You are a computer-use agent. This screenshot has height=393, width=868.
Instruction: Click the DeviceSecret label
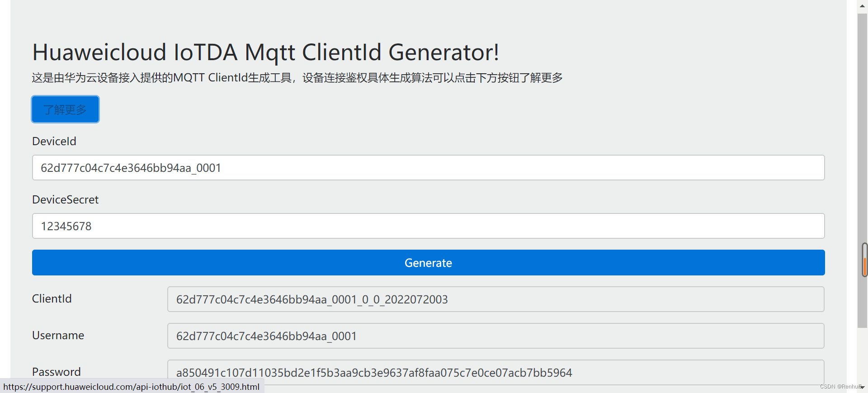65,199
